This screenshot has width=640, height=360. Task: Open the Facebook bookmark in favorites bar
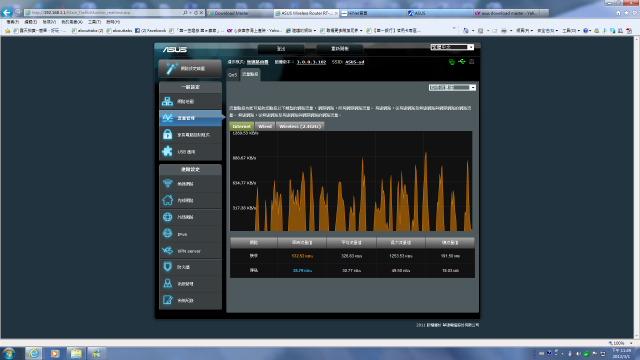[151, 31]
